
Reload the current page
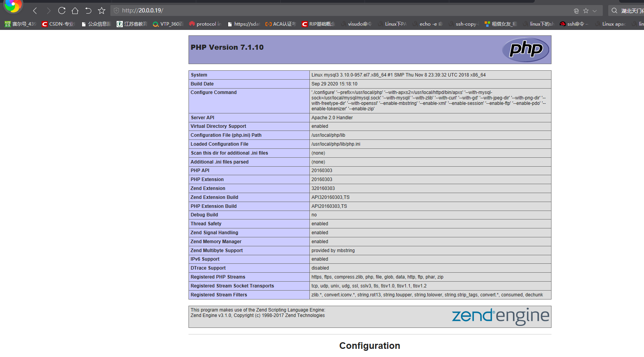click(x=62, y=10)
